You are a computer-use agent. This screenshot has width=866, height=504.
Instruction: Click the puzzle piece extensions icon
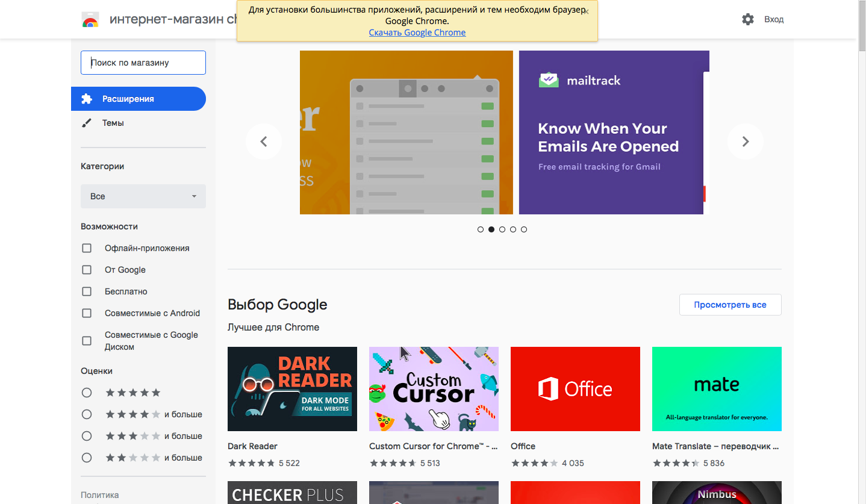coord(87,99)
